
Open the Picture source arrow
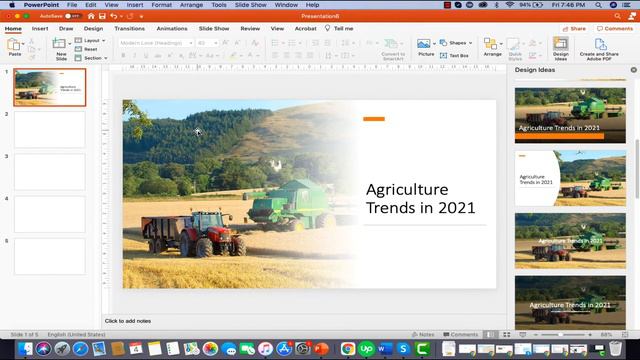click(434, 43)
